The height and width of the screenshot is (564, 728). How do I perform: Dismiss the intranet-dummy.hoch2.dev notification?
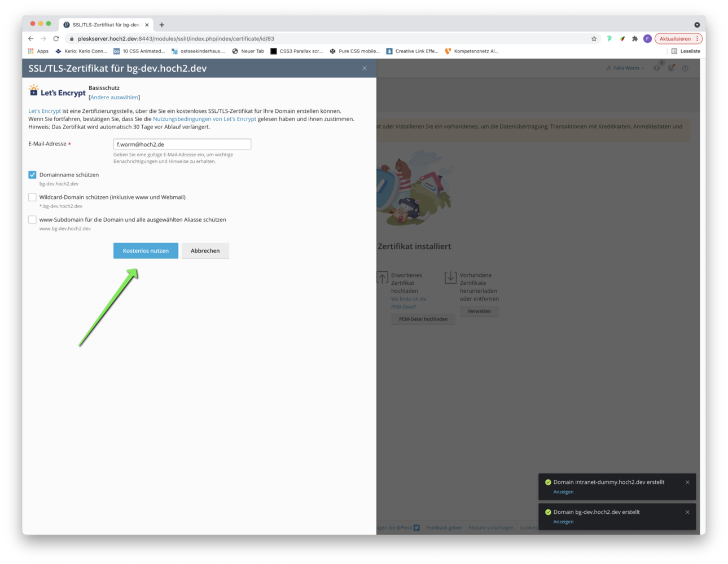click(x=687, y=482)
